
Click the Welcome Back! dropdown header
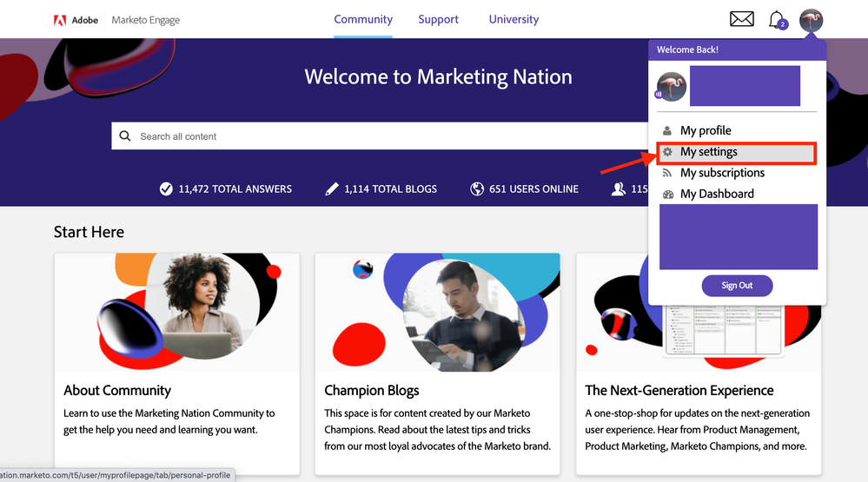coord(737,50)
